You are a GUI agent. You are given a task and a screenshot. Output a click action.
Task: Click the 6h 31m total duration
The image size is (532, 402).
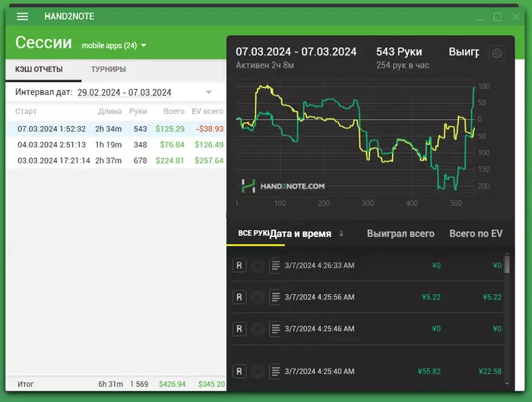click(111, 384)
